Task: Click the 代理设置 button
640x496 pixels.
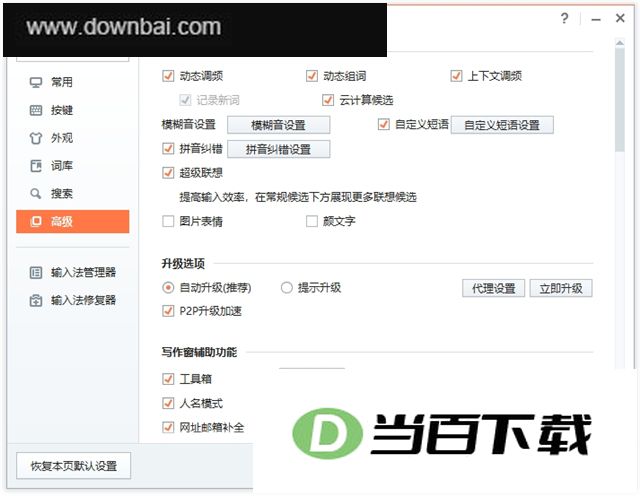Action: click(x=493, y=289)
